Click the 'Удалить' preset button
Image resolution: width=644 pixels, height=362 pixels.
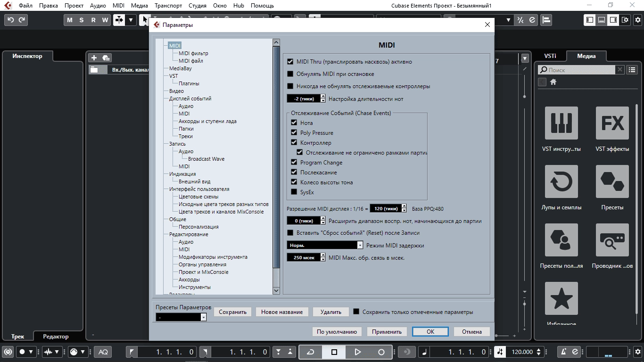point(331,312)
